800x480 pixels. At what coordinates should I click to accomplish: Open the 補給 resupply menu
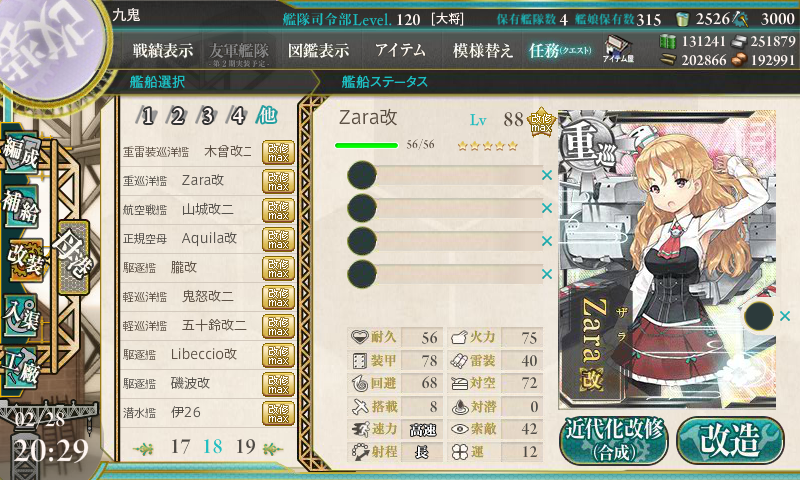(x=21, y=206)
